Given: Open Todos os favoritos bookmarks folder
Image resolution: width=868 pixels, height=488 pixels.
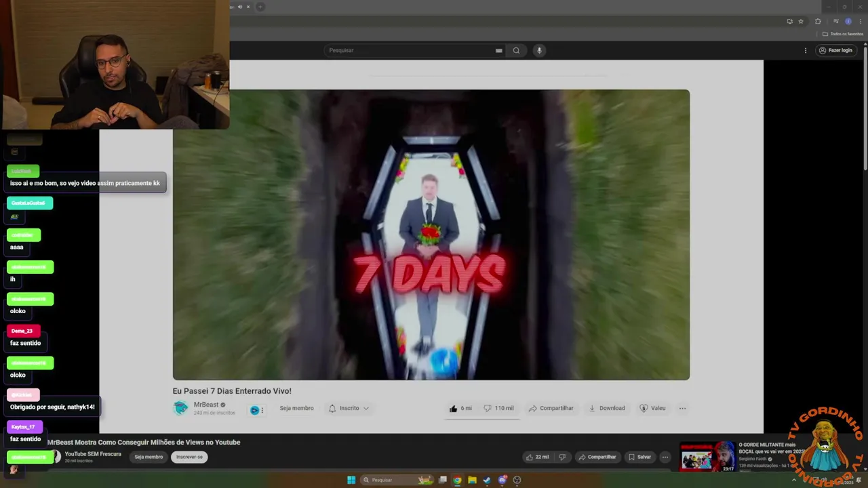Looking at the screenshot, I should (843, 34).
